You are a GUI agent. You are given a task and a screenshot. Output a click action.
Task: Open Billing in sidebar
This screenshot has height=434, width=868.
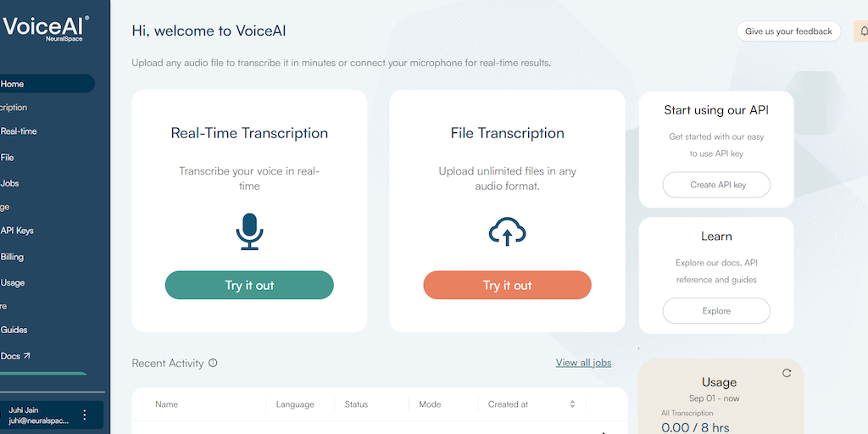[x=12, y=257]
